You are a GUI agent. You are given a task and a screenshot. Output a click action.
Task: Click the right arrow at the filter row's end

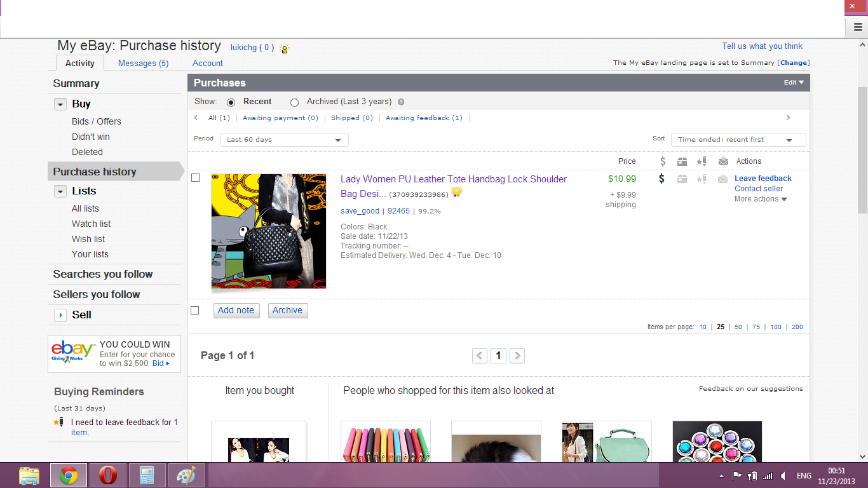[789, 118]
